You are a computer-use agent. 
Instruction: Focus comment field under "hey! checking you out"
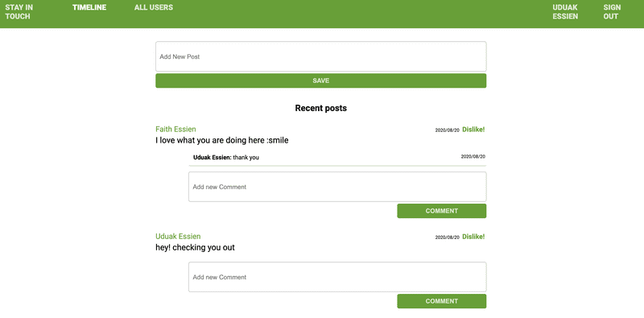click(337, 277)
